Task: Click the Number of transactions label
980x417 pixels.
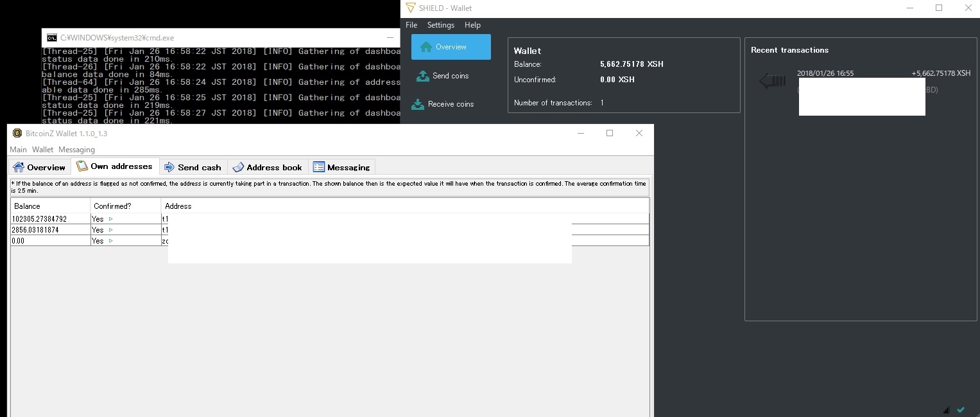Action: tap(553, 103)
